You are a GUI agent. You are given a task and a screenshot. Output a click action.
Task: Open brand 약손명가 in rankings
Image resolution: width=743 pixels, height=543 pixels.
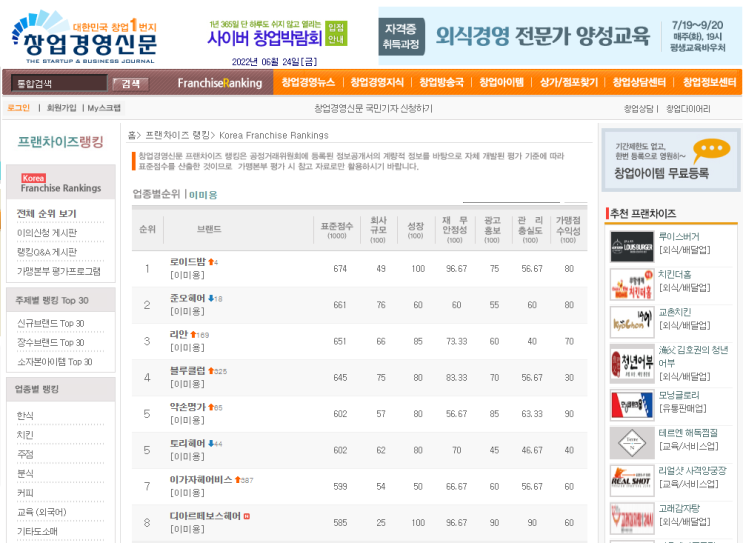[x=188, y=407]
